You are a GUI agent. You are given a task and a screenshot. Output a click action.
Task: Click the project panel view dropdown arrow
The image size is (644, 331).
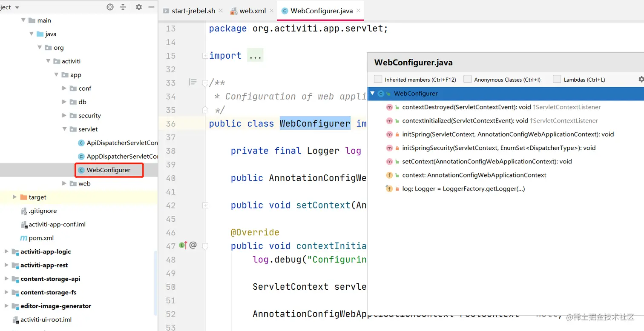[17, 7]
